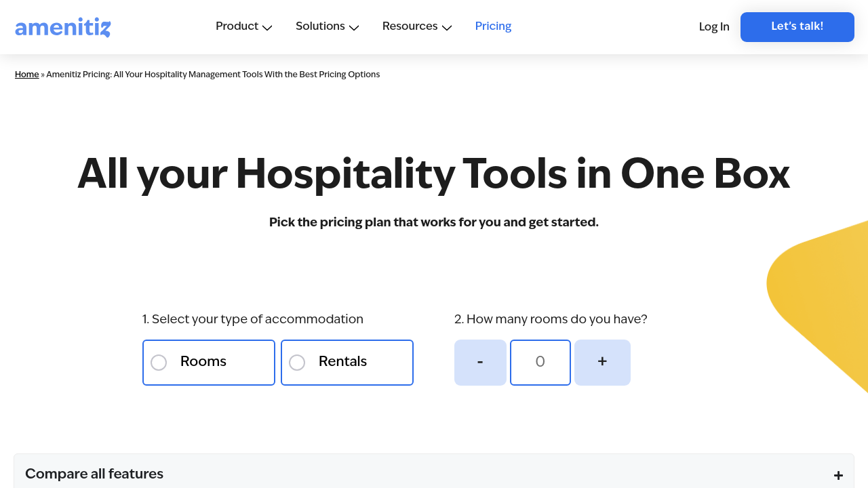Screen dimensions: 868x488
Task: Select the Rentals radio button
Action: pos(297,363)
